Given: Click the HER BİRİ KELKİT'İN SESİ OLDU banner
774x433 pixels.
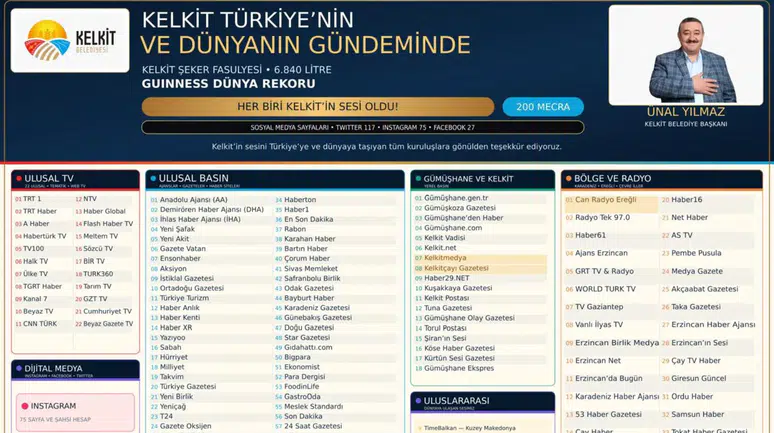Looking at the screenshot, I should [317, 107].
